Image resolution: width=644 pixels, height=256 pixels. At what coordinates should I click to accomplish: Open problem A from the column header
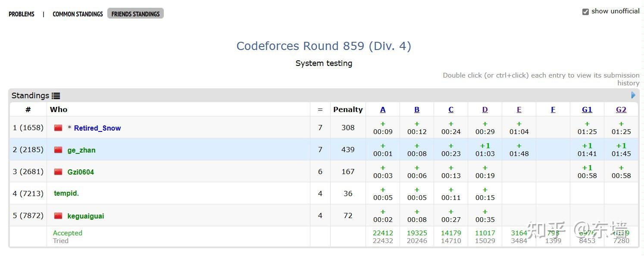pyautogui.click(x=382, y=109)
